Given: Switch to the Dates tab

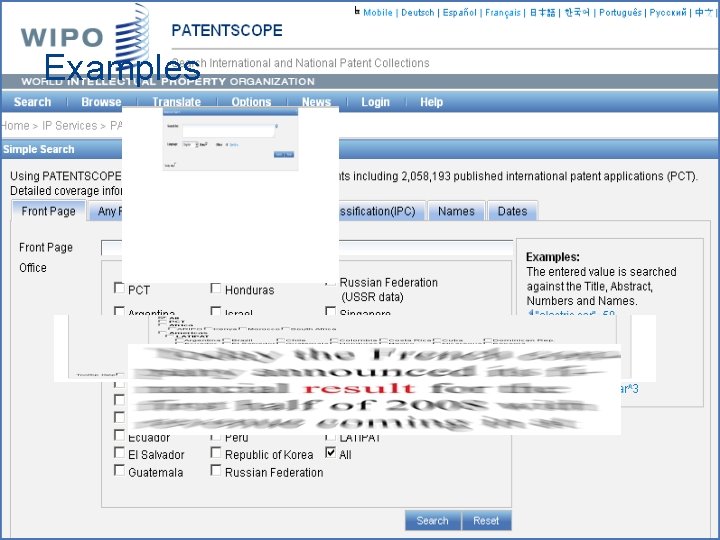Looking at the screenshot, I should coord(512,211).
